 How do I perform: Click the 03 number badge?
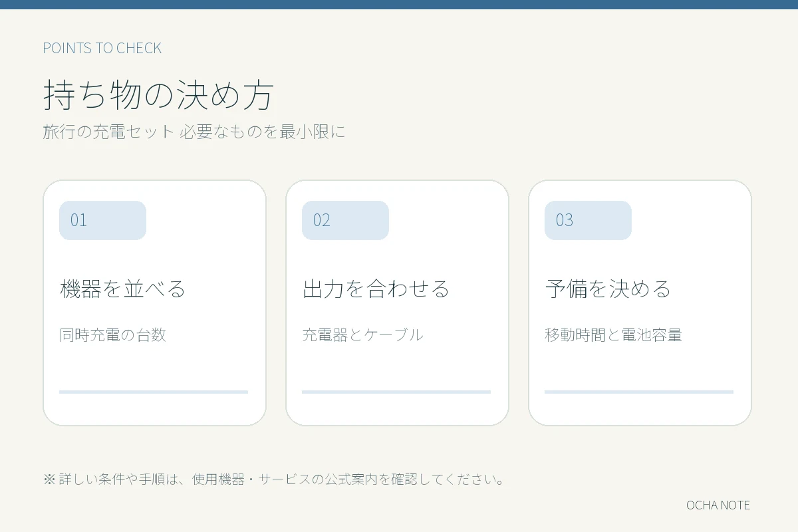point(588,220)
